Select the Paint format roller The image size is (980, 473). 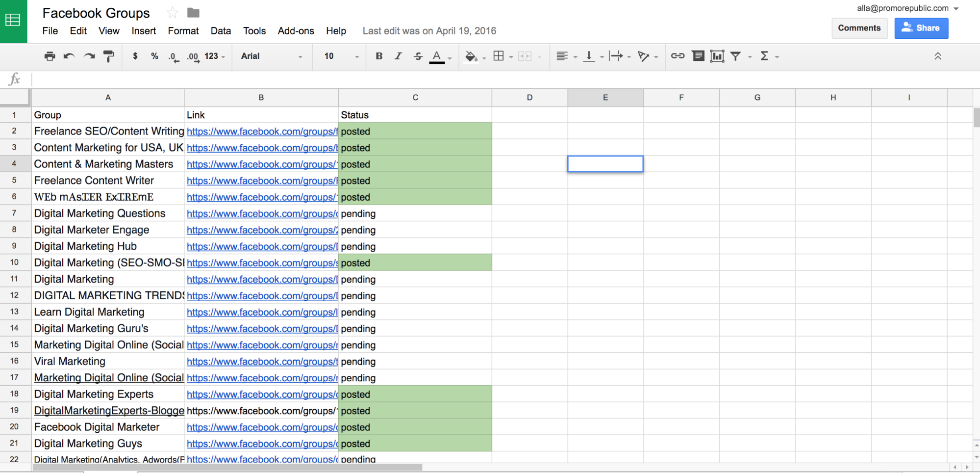pos(109,56)
